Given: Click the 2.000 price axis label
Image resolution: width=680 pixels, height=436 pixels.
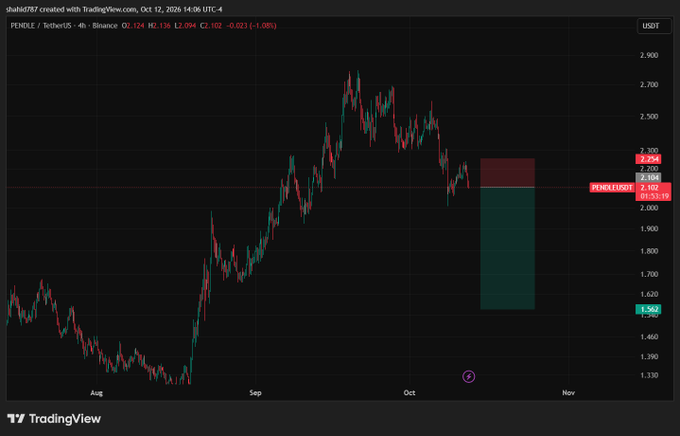Looking at the screenshot, I should coord(649,208).
